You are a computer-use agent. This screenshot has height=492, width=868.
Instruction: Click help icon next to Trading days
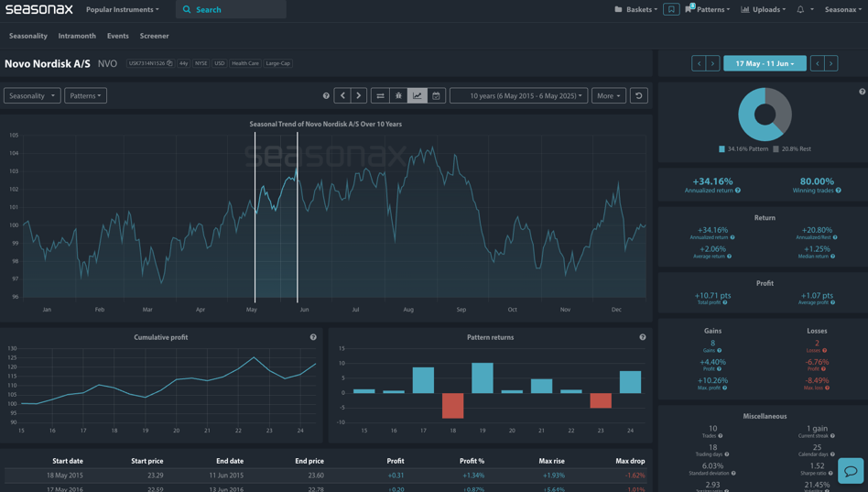click(726, 454)
